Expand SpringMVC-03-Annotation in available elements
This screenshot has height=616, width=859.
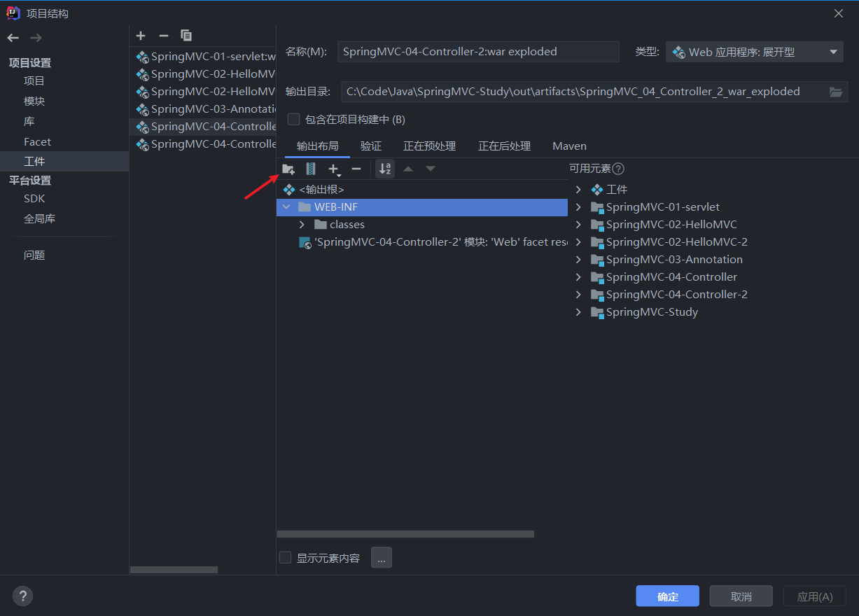(x=578, y=260)
